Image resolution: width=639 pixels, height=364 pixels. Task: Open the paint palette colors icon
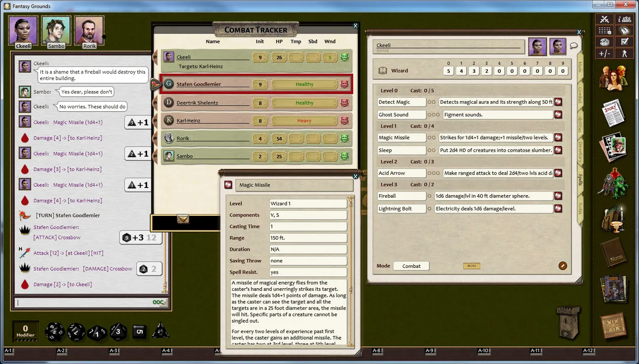[605, 41]
